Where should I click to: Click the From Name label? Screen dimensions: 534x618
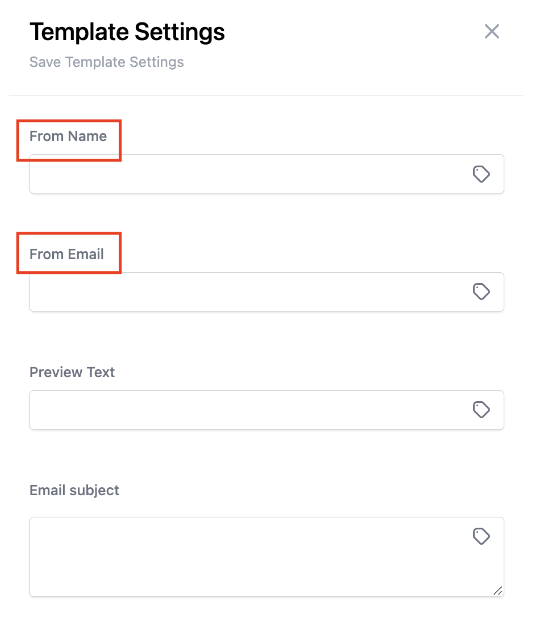tap(68, 136)
